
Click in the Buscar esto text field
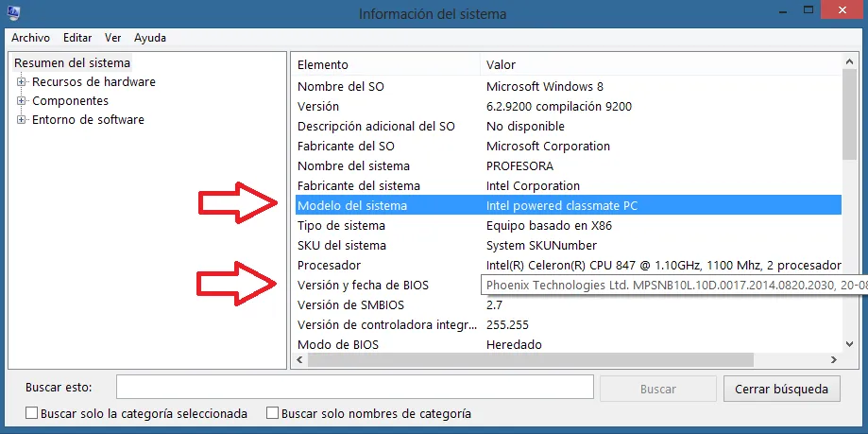click(x=354, y=389)
